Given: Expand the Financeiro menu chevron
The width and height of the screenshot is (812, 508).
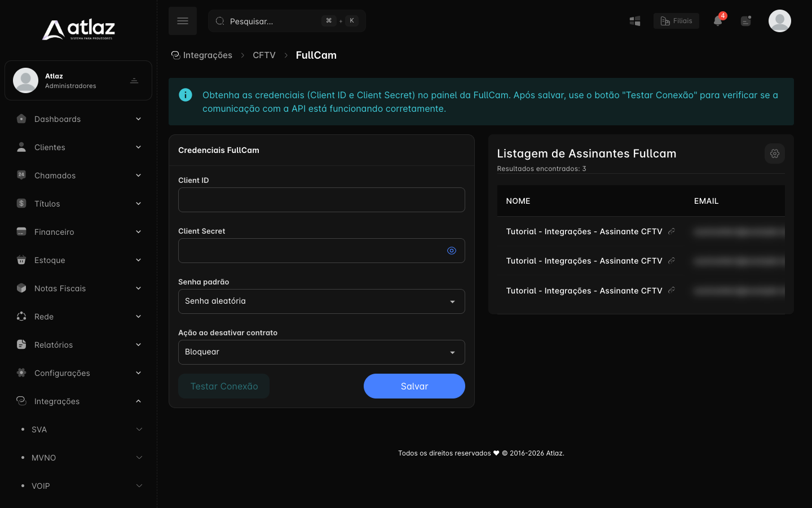Looking at the screenshot, I should [x=138, y=232].
